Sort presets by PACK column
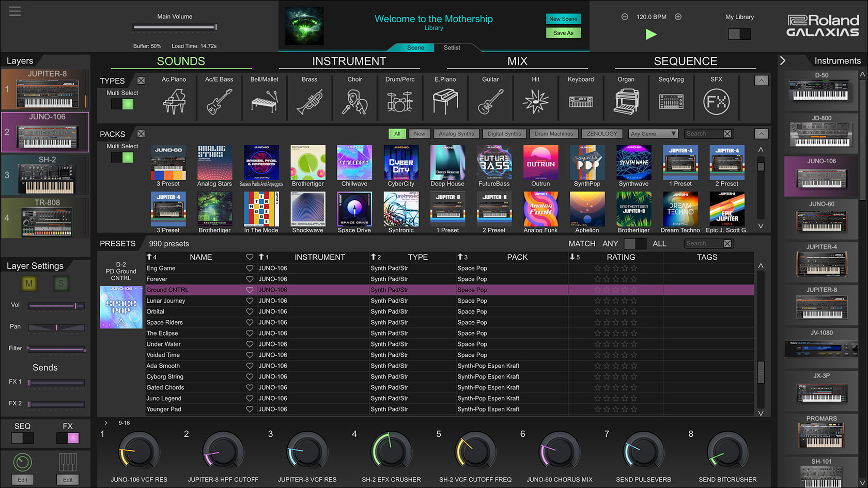 pyautogui.click(x=517, y=257)
